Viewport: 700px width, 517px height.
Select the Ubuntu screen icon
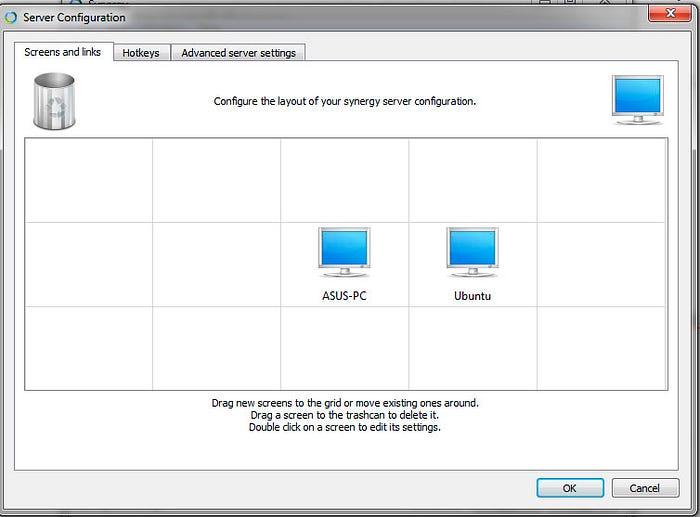click(472, 253)
